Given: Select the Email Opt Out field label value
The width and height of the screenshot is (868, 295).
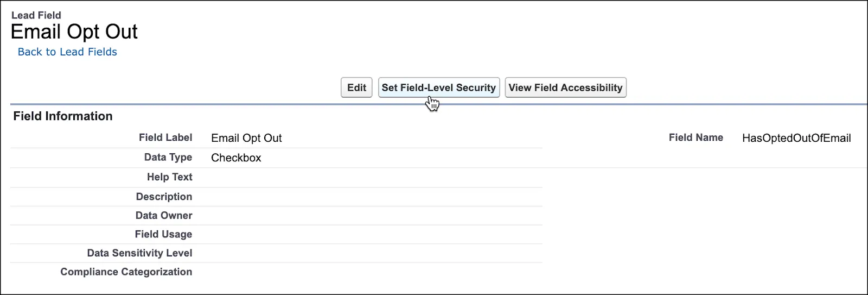Looking at the screenshot, I should tap(246, 138).
